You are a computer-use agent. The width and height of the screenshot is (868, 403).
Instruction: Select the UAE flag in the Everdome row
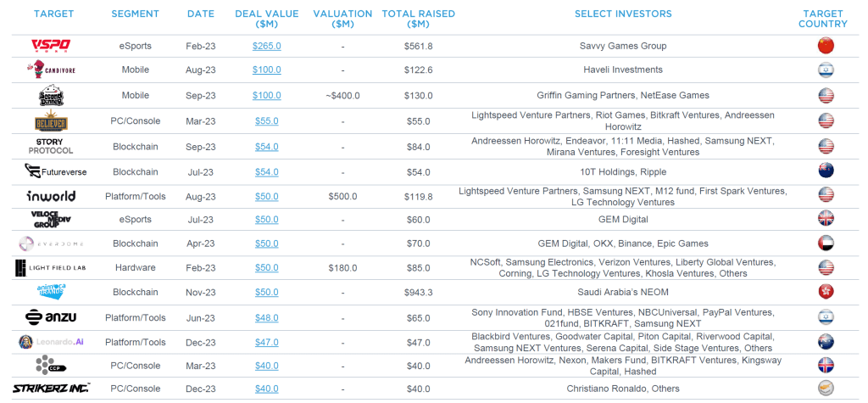(826, 243)
